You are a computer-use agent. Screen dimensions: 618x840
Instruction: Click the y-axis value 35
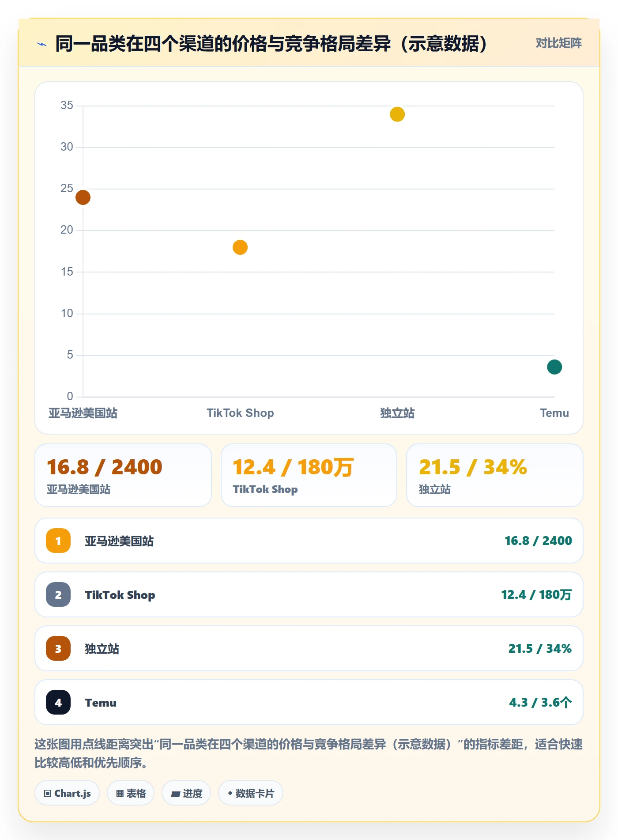click(x=67, y=105)
